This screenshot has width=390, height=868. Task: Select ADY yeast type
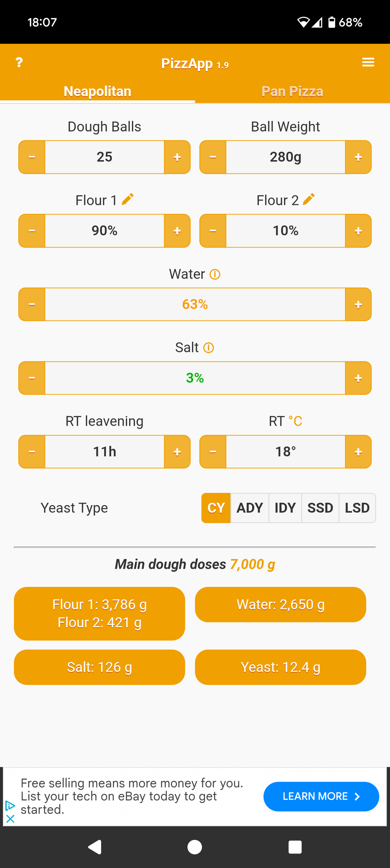click(x=250, y=508)
